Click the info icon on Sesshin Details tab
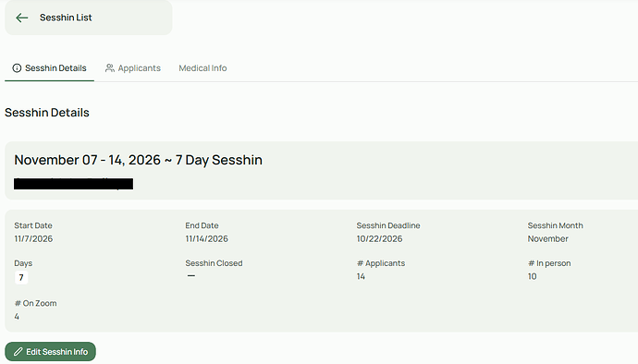The image size is (638, 364). pyautogui.click(x=17, y=68)
